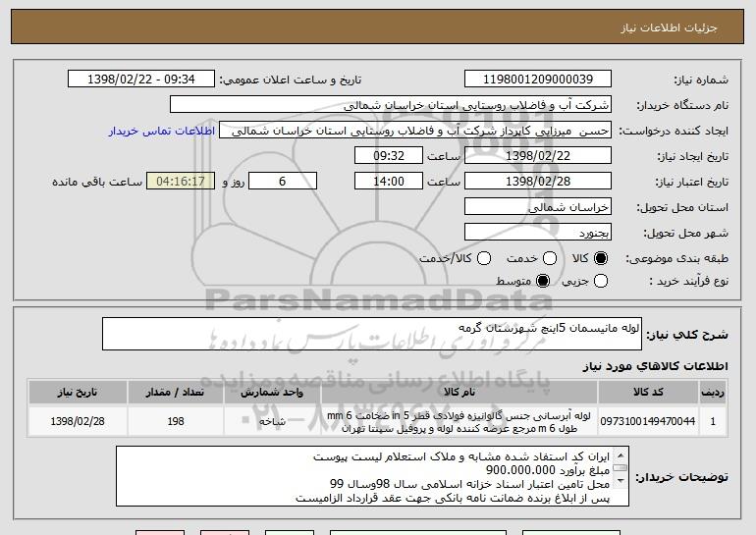The width and height of the screenshot is (756, 535).
Task: Click the شرح کلی نیاز label
Action: pyautogui.click(x=687, y=334)
